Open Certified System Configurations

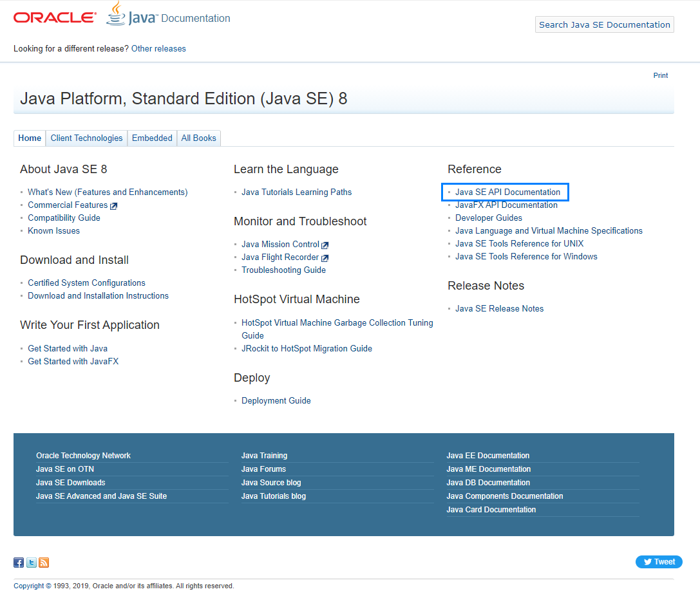(86, 283)
